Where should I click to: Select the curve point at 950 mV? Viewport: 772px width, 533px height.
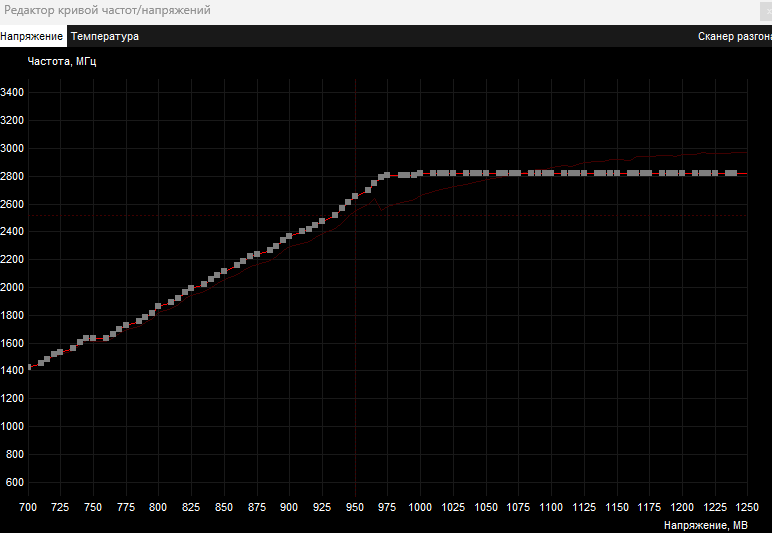click(x=355, y=196)
